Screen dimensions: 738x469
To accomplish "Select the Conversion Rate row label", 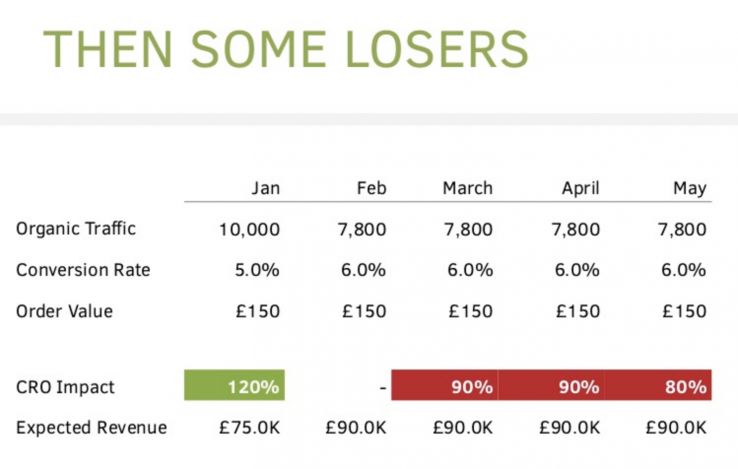I will pyautogui.click(x=83, y=270).
